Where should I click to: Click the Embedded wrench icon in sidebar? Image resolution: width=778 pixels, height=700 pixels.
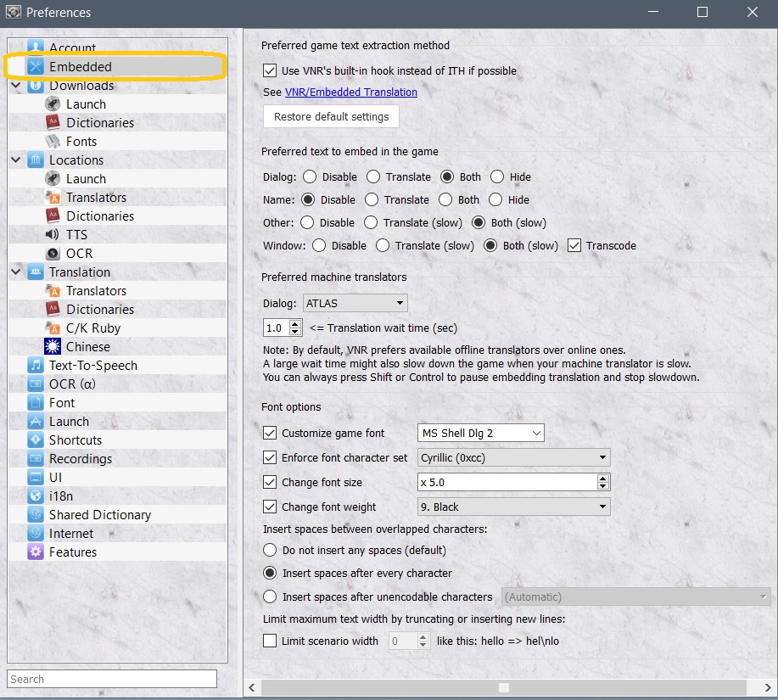coord(36,66)
